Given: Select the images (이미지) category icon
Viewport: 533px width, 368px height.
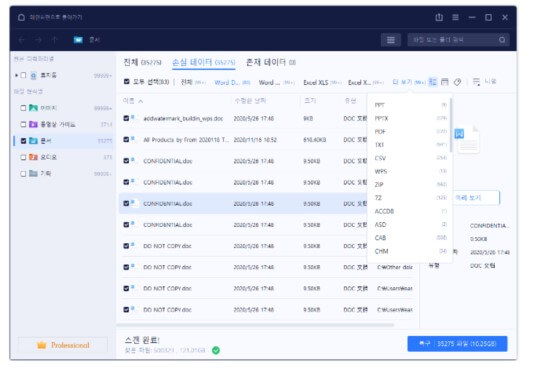Looking at the screenshot, I should (33, 108).
